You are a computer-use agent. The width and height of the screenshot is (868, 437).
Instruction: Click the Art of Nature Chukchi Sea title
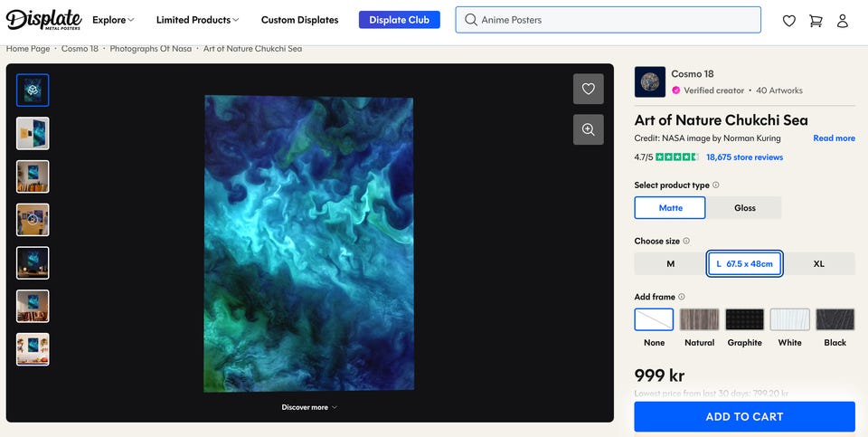tap(721, 120)
